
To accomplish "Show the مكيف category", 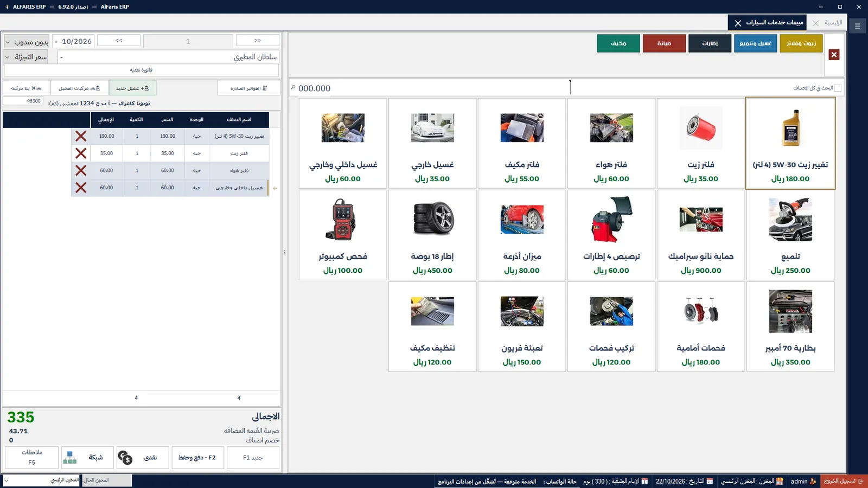I will click(x=618, y=43).
